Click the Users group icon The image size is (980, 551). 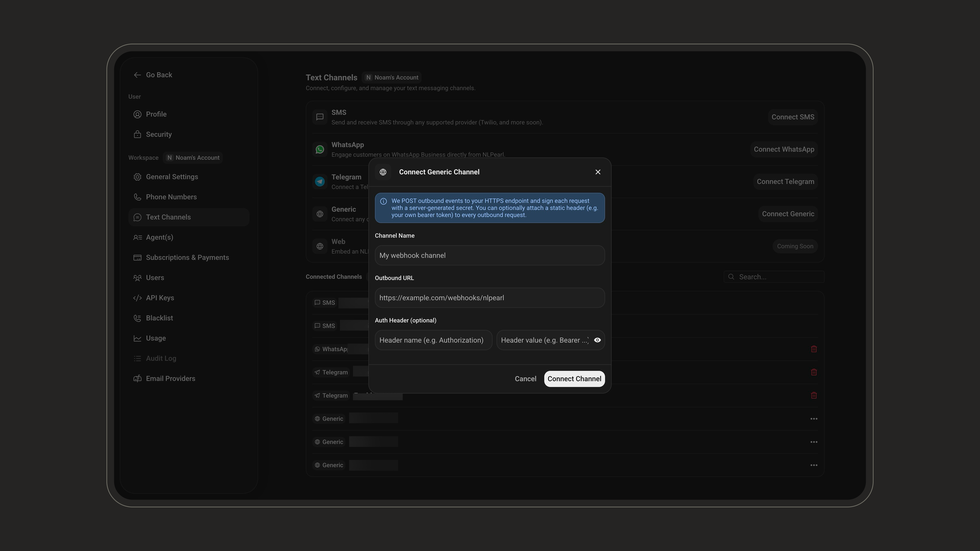click(x=137, y=278)
